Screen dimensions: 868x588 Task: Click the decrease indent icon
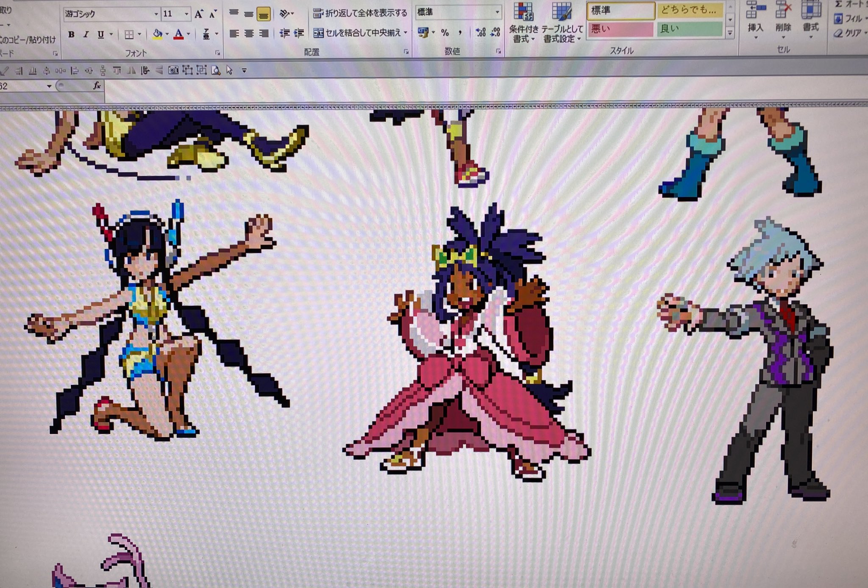coord(284,33)
